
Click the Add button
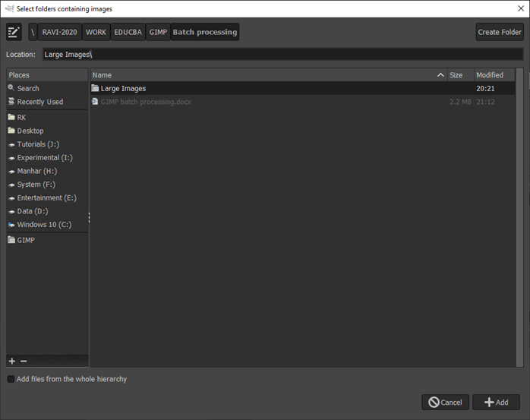496,402
